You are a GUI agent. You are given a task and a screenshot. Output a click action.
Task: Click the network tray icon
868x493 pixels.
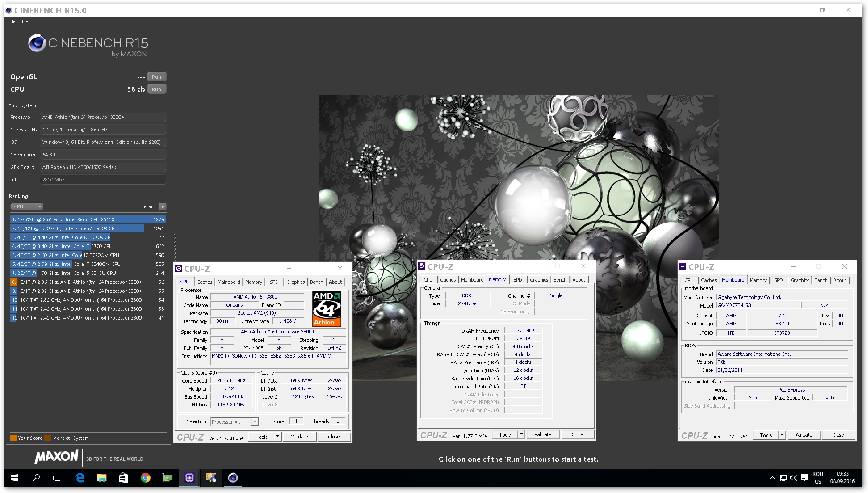tap(783, 478)
